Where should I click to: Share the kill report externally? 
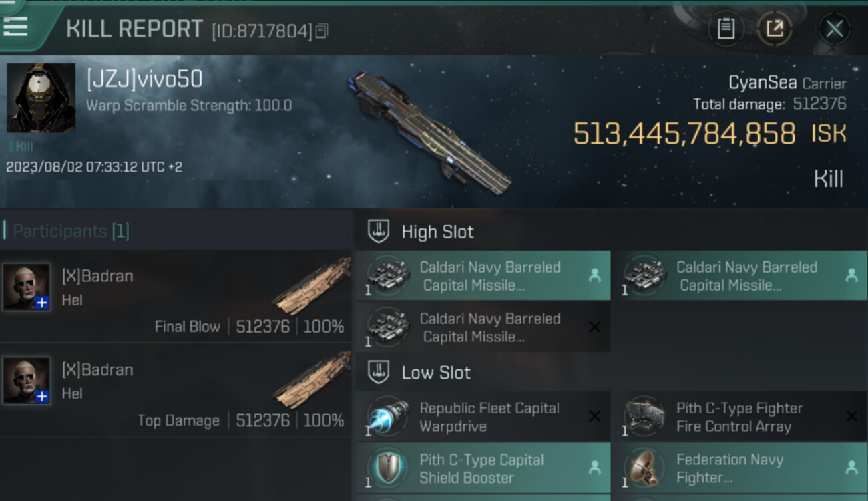tap(774, 29)
